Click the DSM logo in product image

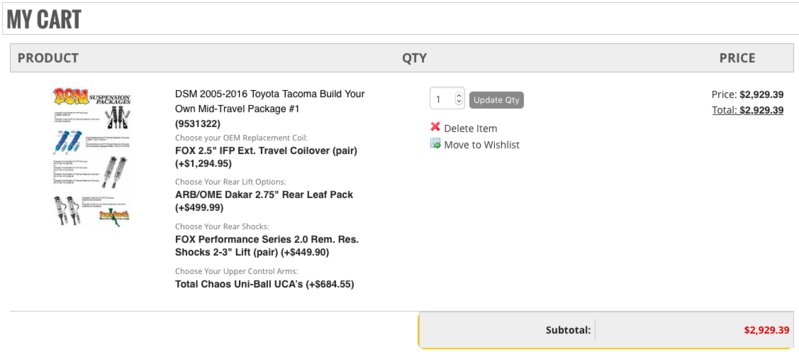[70, 96]
